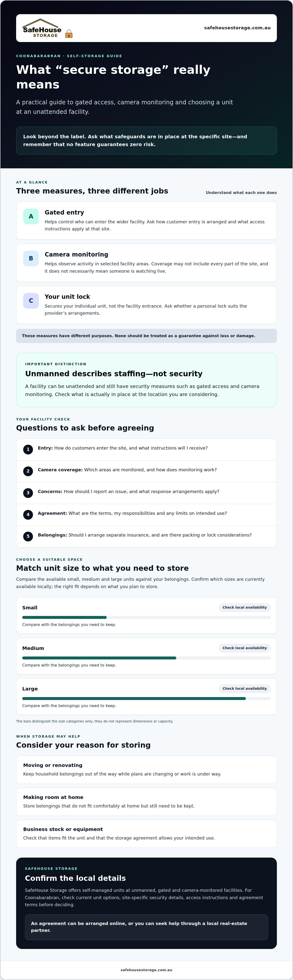Select the Making room at home card
The height and width of the screenshot is (980, 293).
(x=146, y=802)
